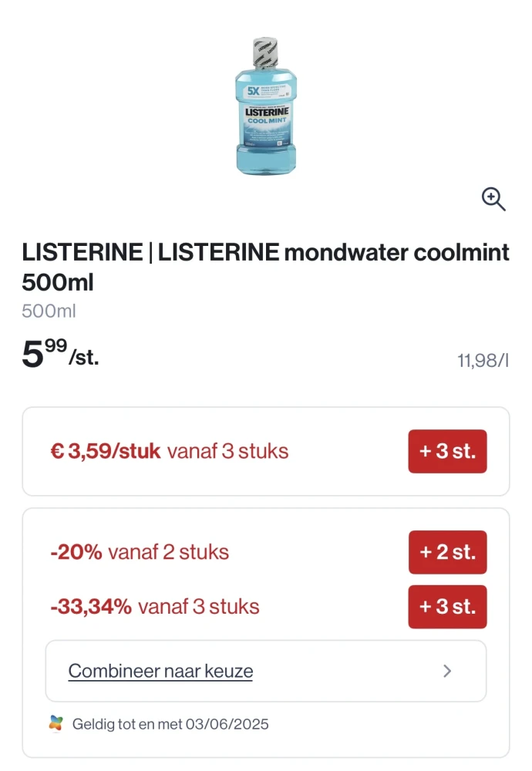Click the magnifying glass zoom icon
The height and width of the screenshot is (771, 532).
(x=493, y=199)
